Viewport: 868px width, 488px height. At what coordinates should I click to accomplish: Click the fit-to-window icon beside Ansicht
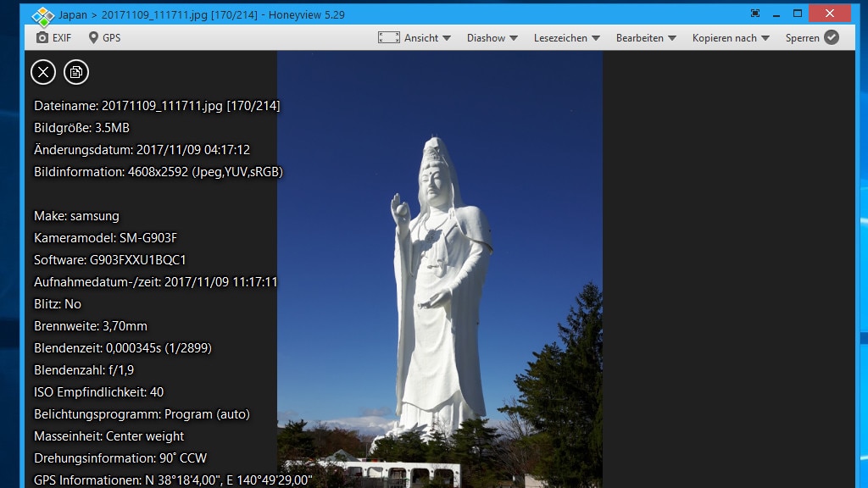tap(388, 38)
